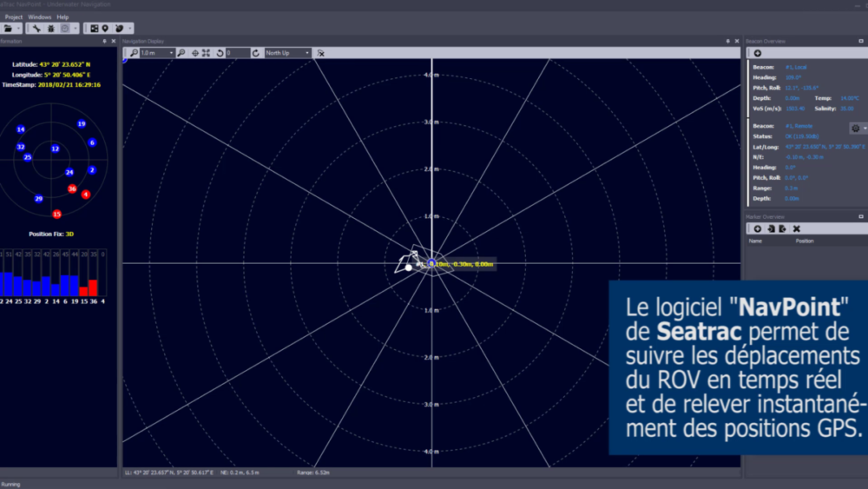The height and width of the screenshot is (489, 868).
Task: Click the red signal bar for satellite 36
Action: pyautogui.click(x=93, y=288)
